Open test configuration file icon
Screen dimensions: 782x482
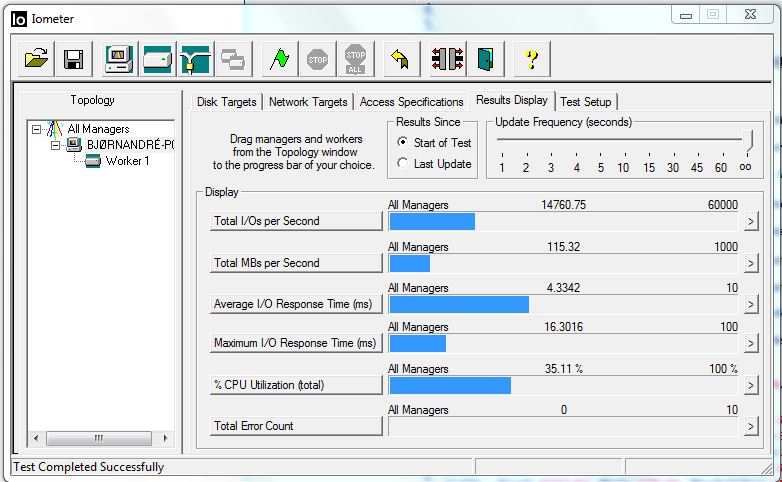[36, 59]
